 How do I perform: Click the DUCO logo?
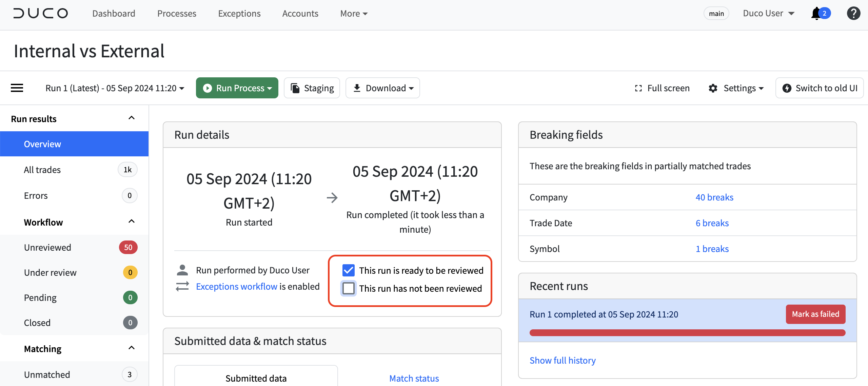41,14
